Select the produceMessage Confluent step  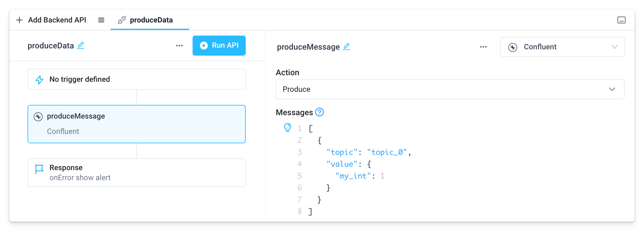coord(137,124)
